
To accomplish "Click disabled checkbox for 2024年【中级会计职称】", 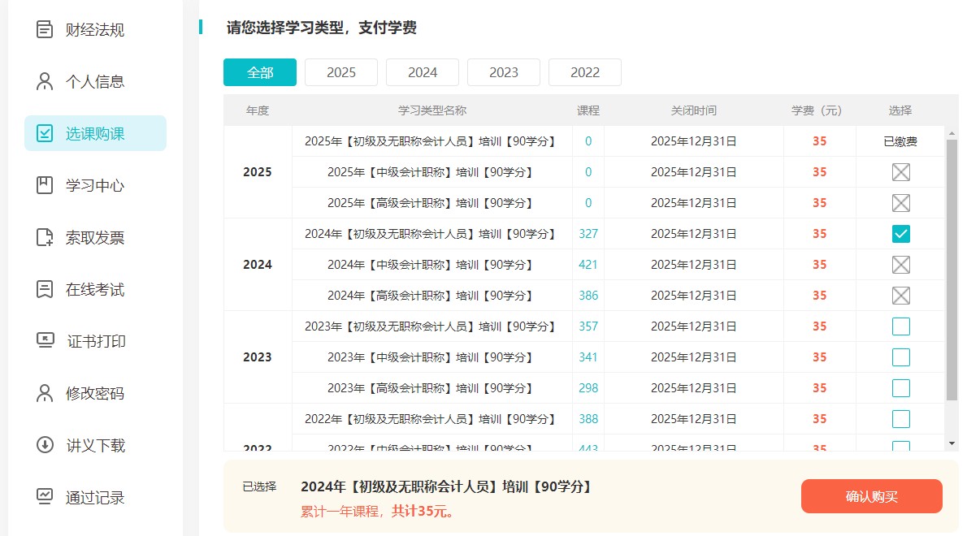I will pos(900,265).
